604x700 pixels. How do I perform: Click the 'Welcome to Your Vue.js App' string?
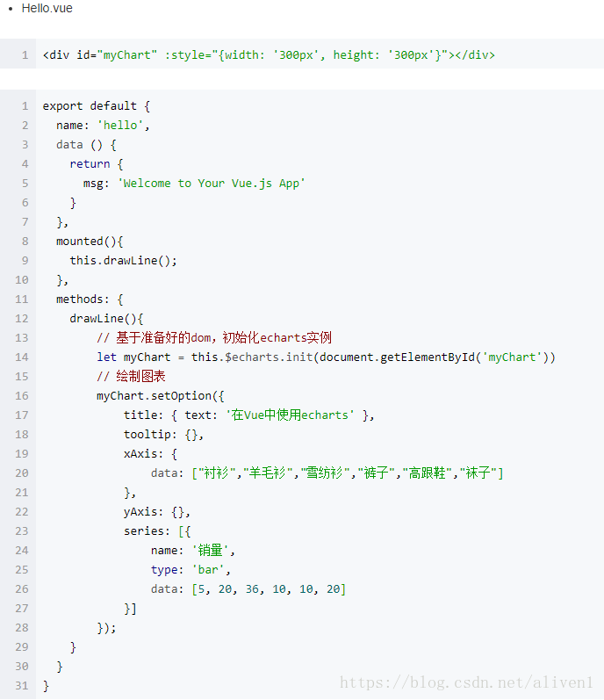coord(211,184)
